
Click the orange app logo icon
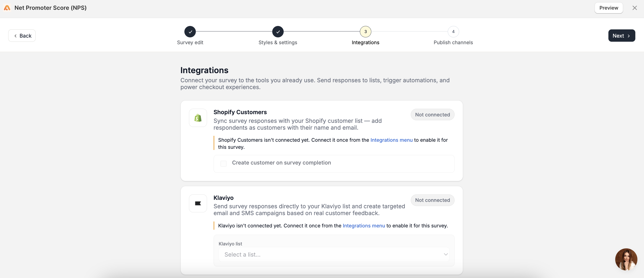click(7, 8)
